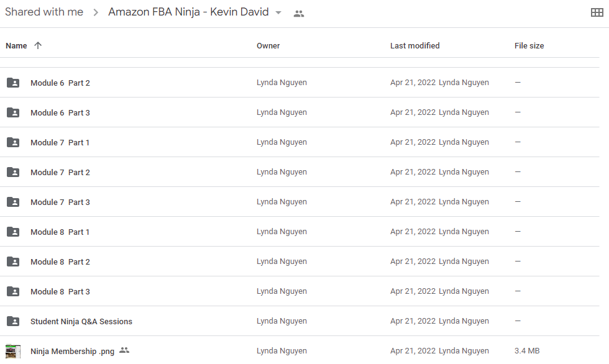Click shared folder icon for Module 7 Part 1

point(13,142)
